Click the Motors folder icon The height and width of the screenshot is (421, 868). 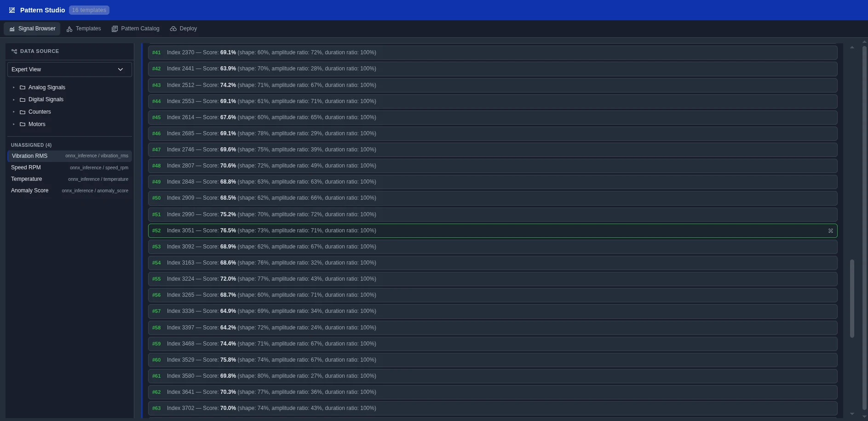[x=23, y=124]
